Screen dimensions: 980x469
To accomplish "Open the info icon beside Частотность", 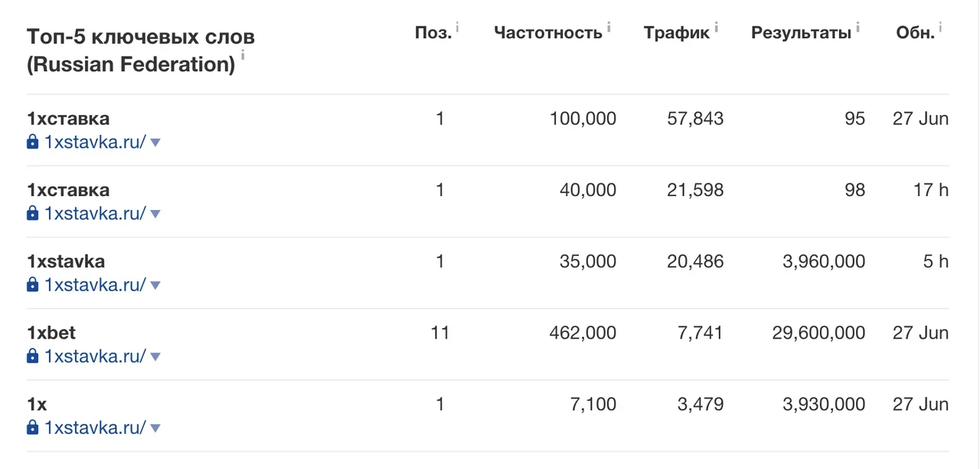I will [609, 28].
